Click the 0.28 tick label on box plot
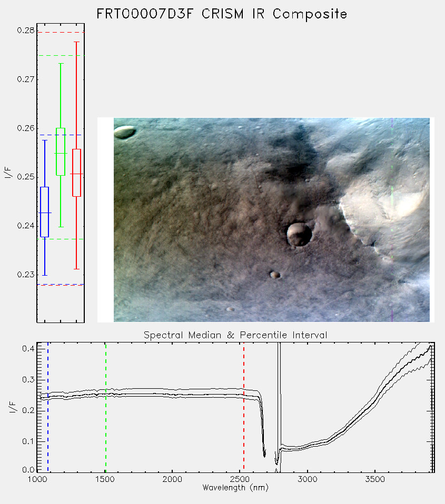 tap(26, 31)
